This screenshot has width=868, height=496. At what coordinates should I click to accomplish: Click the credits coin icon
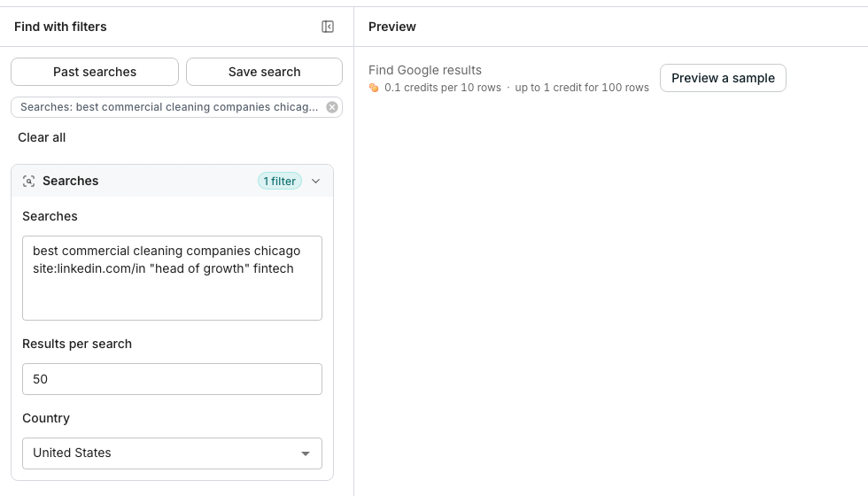pyautogui.click(x=374, y=88)
